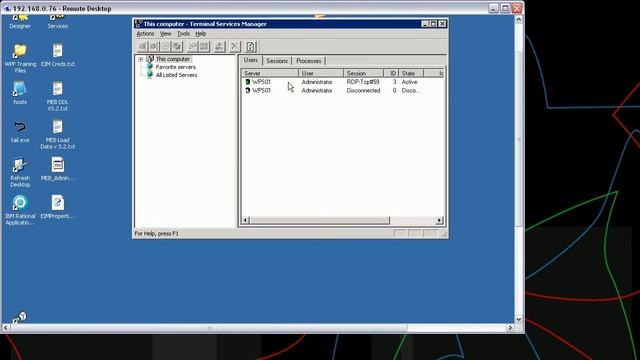Click the users list left scroll arrow
This screenshot has height=360, width=640.
point(245,220)
